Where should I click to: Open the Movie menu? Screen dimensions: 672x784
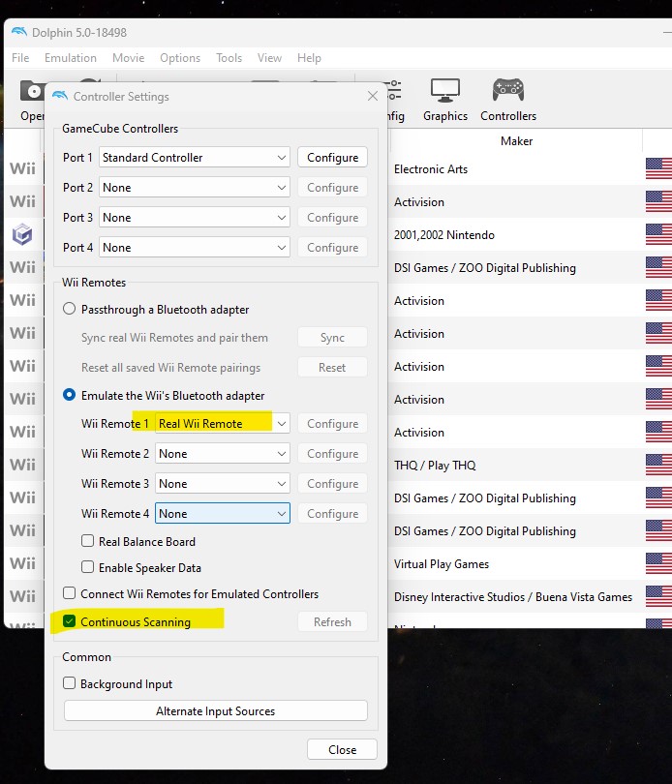tap(128, 58)
